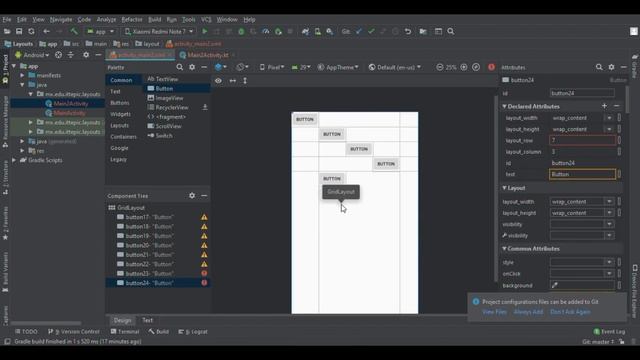Viewport: 640px width, 360px height.
Task: Expand the manifests folder in project tree
Action: (22, 76)
